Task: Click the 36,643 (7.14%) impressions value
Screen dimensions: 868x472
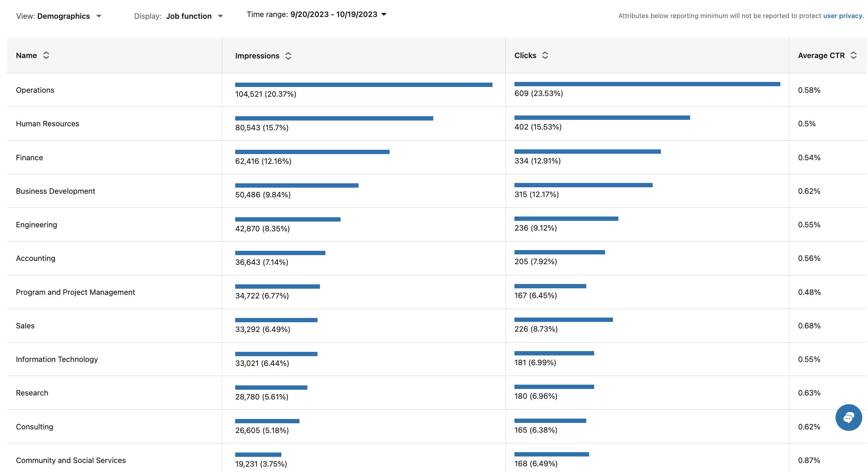Action: [262, 262]
